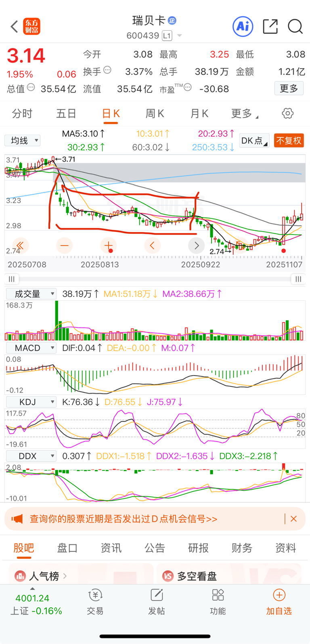Tap the 20250922 date label
Image resolution: width=310 pixels, height=644 pixels.
(x=201, y=265)
